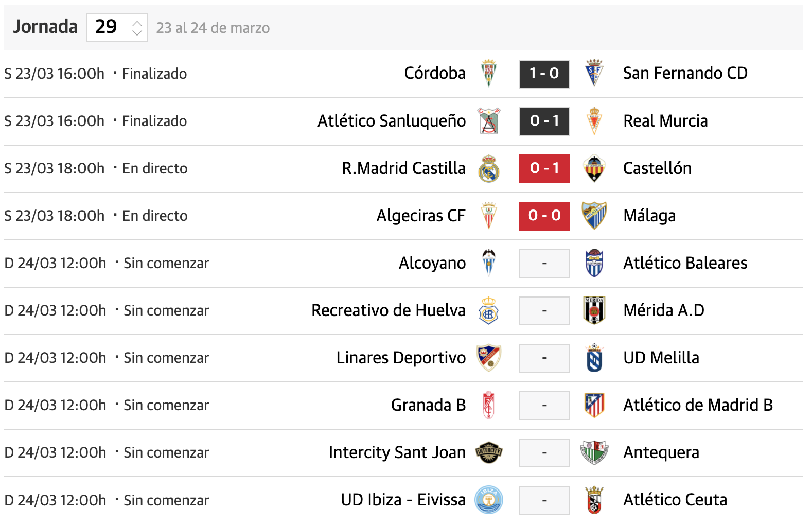Open the live 0-0 Algeciras vs Málaga score
812x525 pixels.
pyautogui.click(x=544, y=216)
